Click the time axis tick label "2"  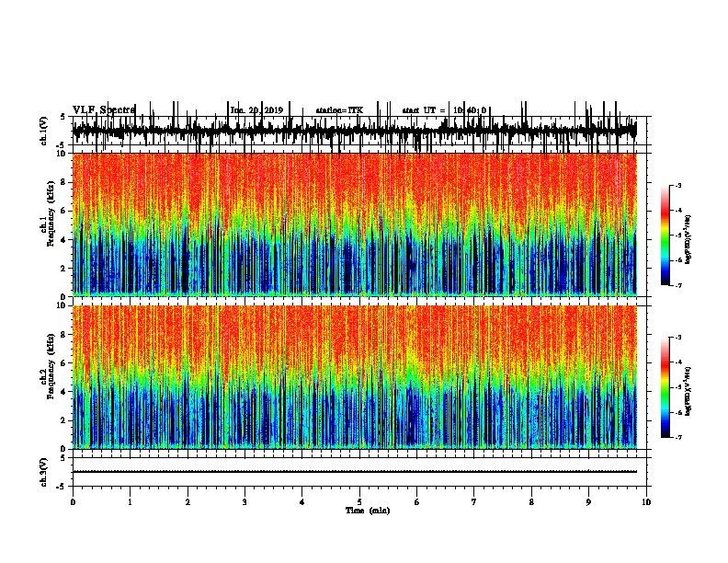click(x=188, y=502)
